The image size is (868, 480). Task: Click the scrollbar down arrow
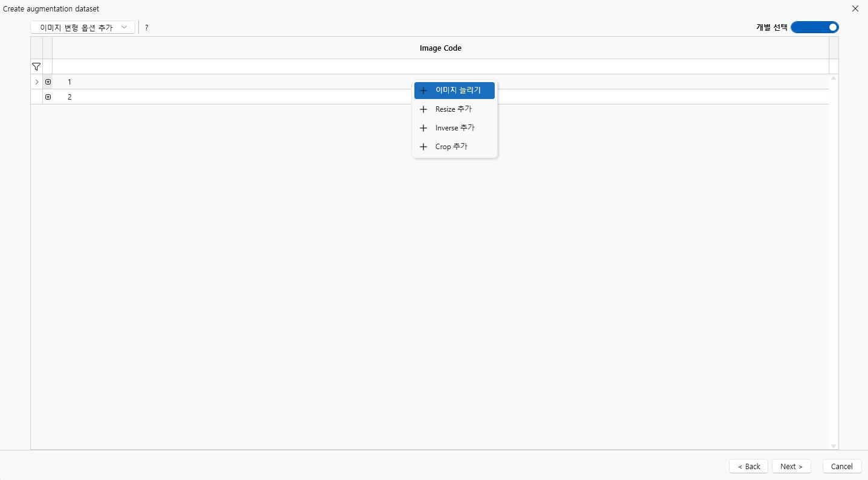[x=834, y=446]
